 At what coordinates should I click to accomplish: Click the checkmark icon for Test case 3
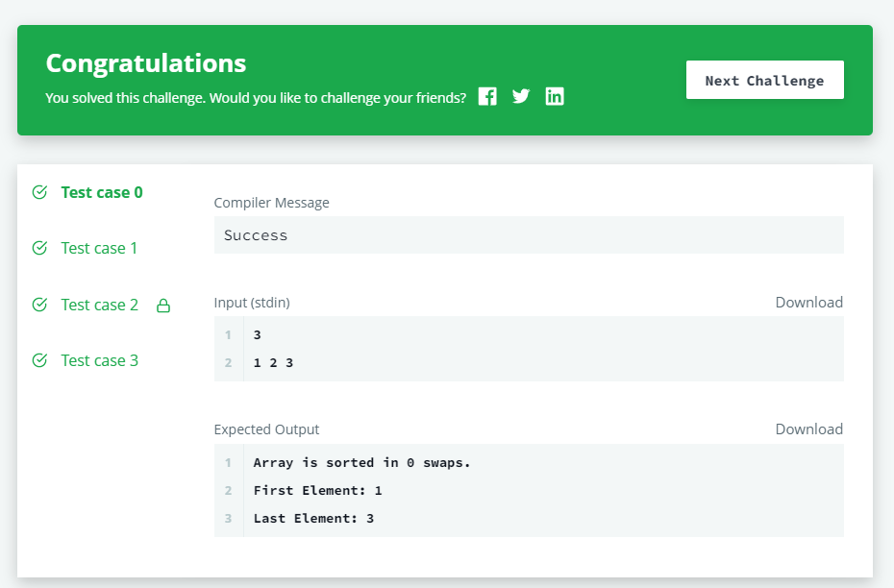tap(39, 360)
